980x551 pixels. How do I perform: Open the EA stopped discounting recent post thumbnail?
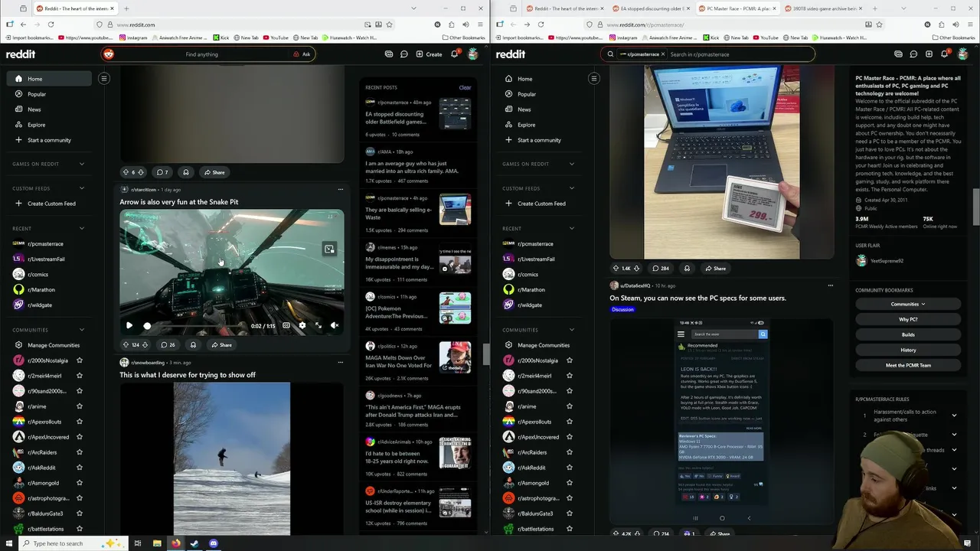[455, 114]
